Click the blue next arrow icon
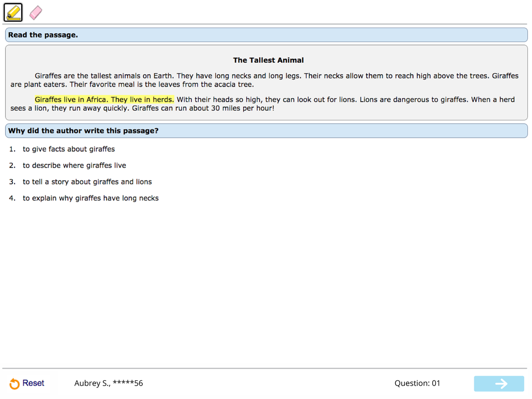532x399 pixels. [x=499, y=383]
